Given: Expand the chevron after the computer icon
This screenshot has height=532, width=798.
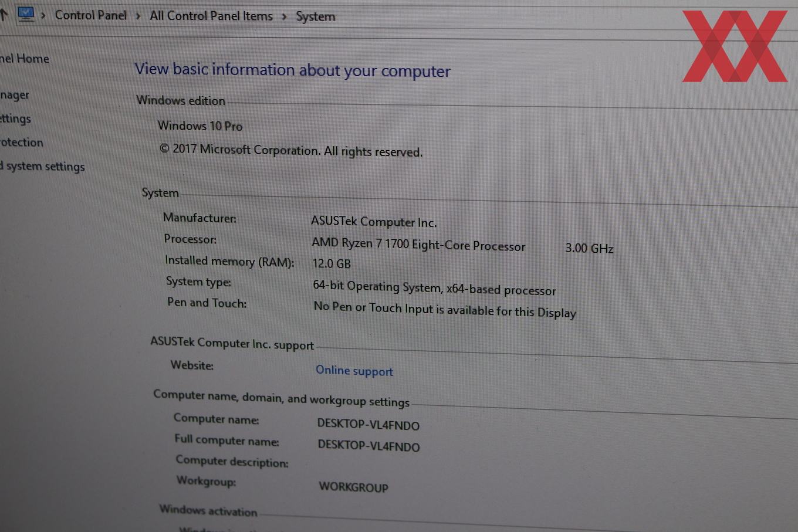Looking at the screenshot, I should tap(43, 15).
